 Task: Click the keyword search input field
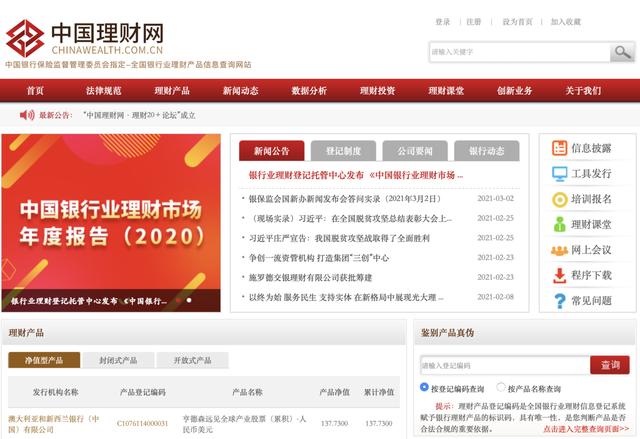[x=520, y=52]
